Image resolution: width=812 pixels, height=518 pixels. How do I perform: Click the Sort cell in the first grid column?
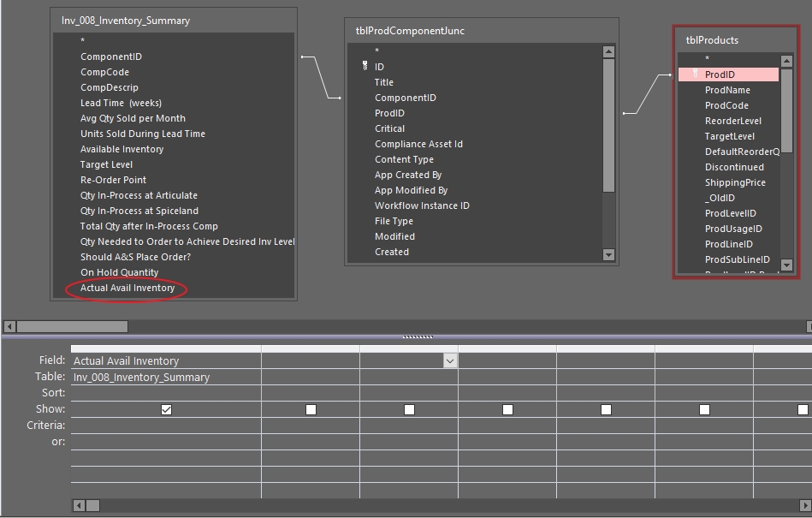click(166, 393)
